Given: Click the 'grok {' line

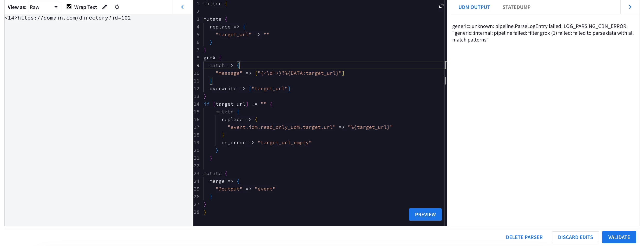Looking at the screenshot, I should pyautogui.click(x=212, y=58).
